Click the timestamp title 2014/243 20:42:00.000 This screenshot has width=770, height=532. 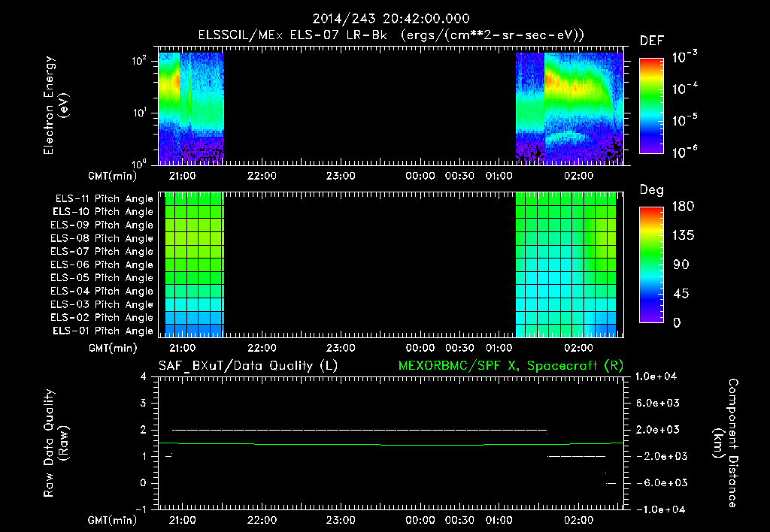pyautogui.click(x=391, y=19)
